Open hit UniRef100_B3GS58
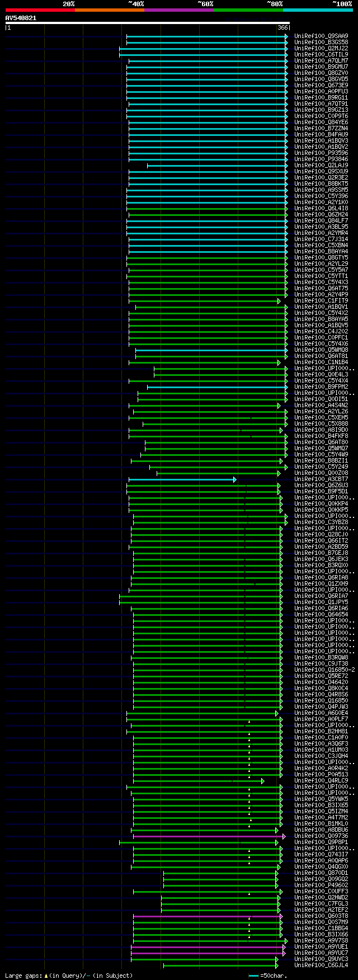This screenshot has height=980, width=358. click(x=321, y=43)
